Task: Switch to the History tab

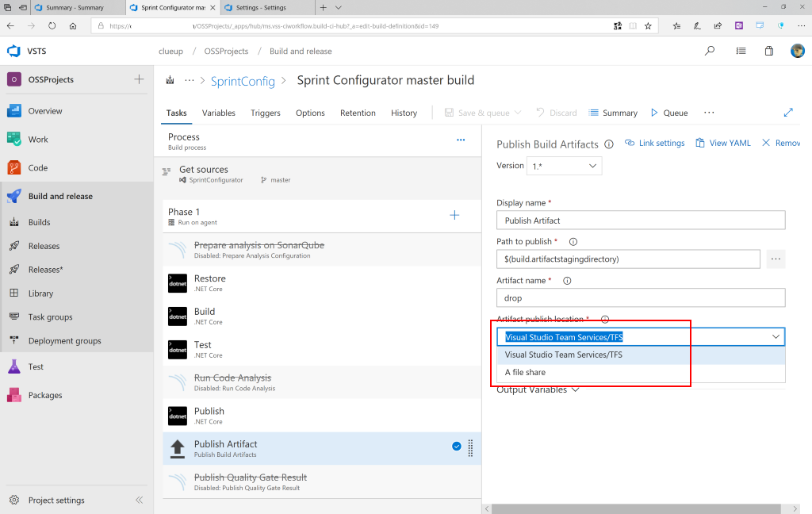Action: [404, 113]
